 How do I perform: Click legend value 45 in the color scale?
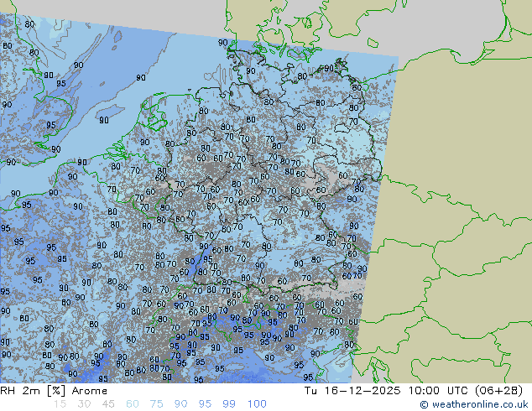click(x=108, y=404)
